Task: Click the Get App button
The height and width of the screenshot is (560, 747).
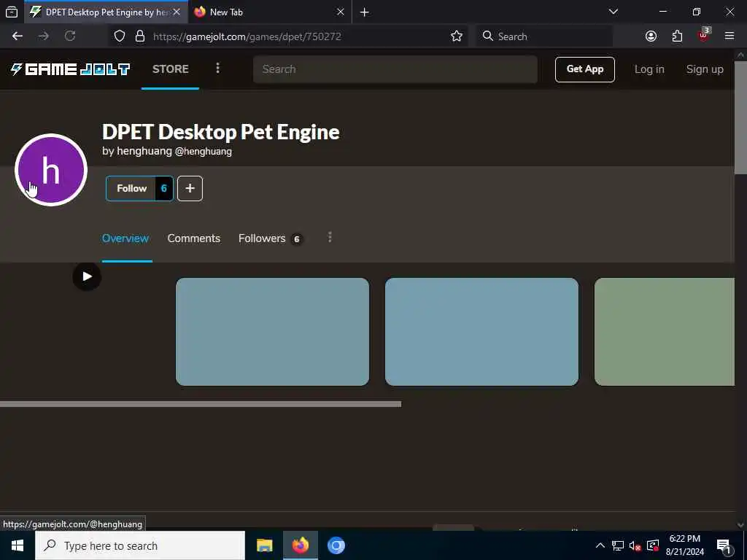Action: click(584, 69)
